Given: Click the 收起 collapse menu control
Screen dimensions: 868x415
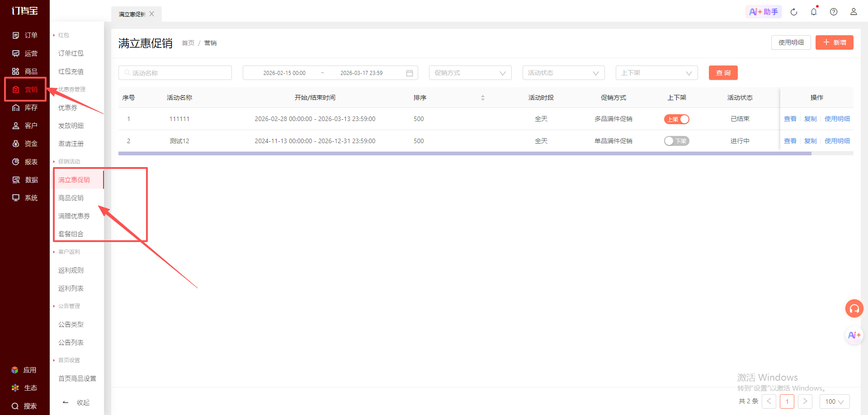Looking at the screenshot, I should (77, 402).
